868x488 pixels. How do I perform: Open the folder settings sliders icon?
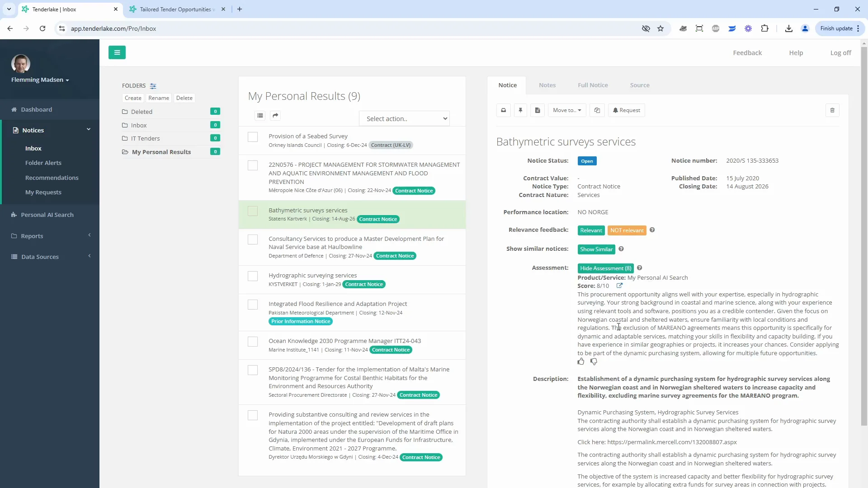153,86
